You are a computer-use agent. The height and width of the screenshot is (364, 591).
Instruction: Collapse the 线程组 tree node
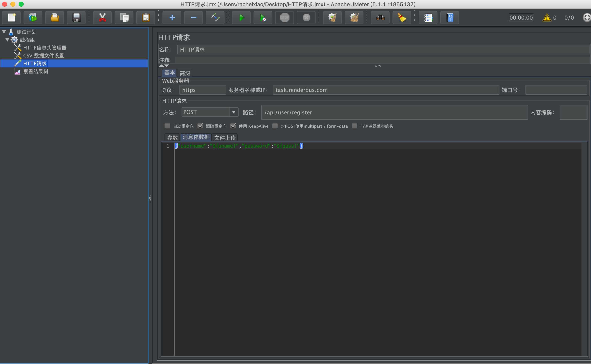pos(7,40)
